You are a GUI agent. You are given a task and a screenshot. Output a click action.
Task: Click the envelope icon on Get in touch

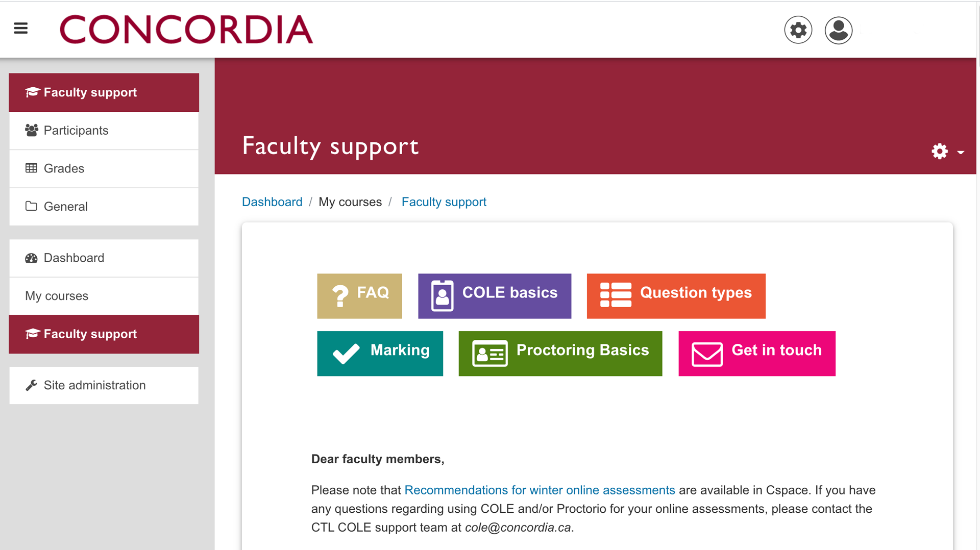click(706, 354)
